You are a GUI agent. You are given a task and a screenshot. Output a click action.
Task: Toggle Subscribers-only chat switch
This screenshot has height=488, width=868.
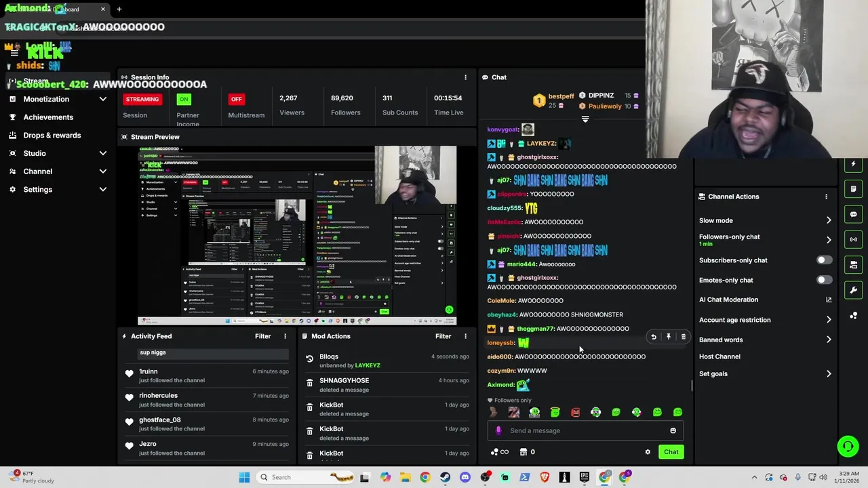click(824, 260)
